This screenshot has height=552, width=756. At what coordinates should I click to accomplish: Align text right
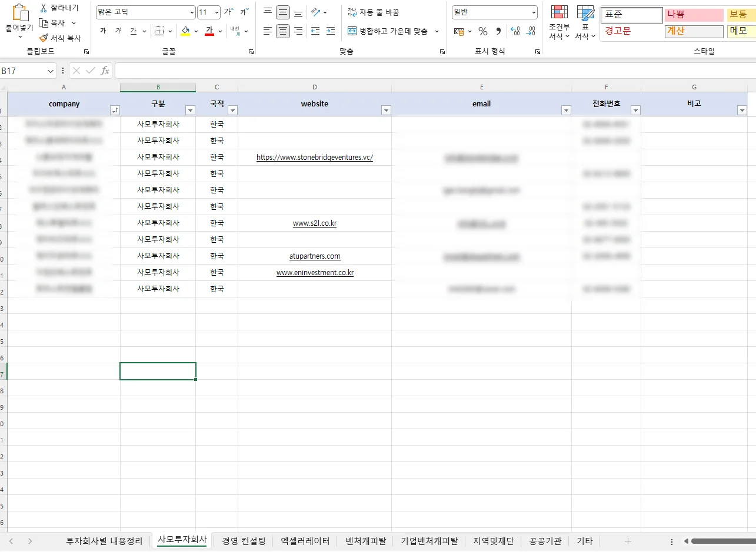coord(298,31)
